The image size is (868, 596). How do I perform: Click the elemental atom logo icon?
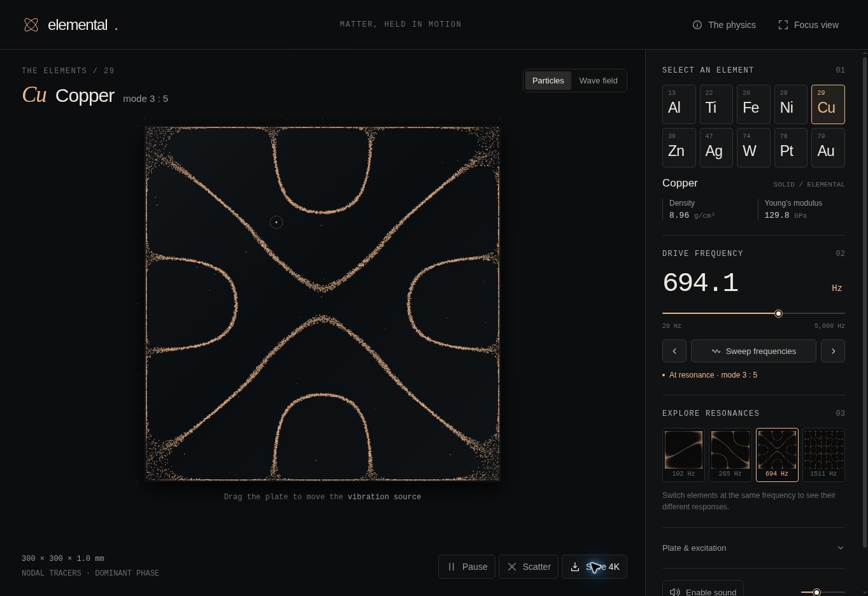(x=31, y=25)
